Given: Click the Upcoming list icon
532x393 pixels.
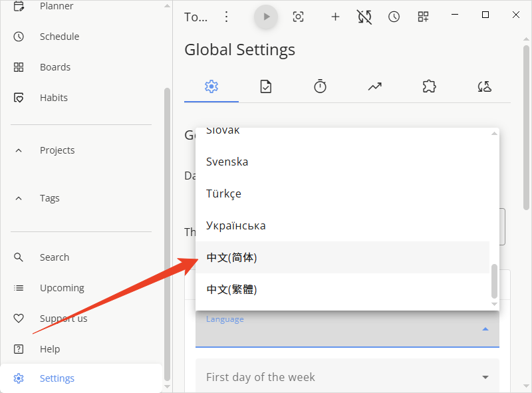Looking at the screenshot, I should 19,288.
